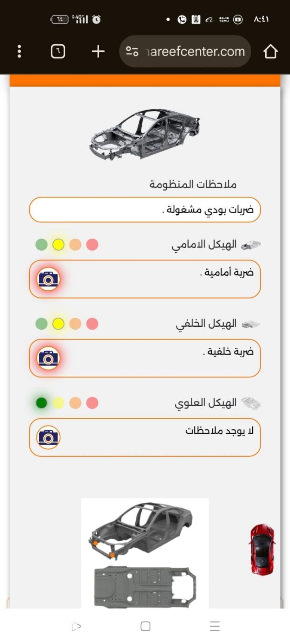The image size is (290, 644).
Task: Open camera photos for rear structure note
Action: [48, 358]
